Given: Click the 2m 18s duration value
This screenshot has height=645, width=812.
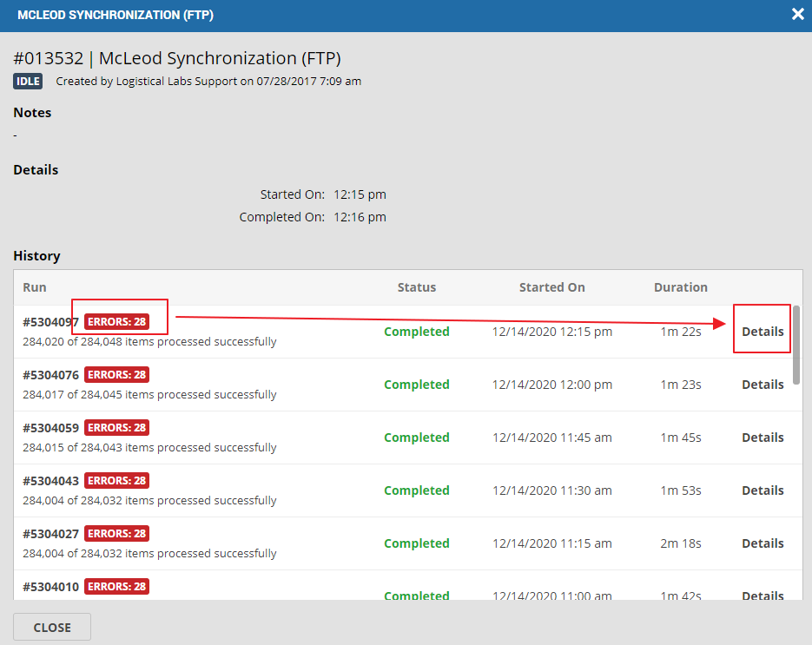Looking at the screenshot, I should 681,543.
